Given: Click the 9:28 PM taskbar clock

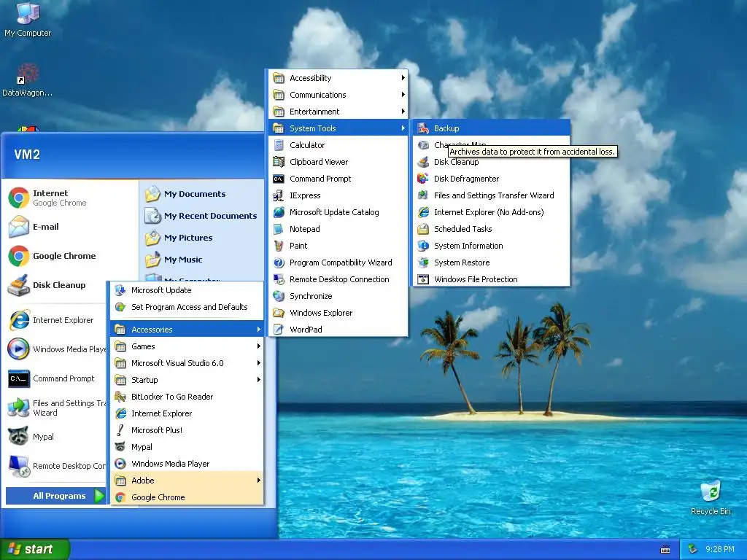Looking at the screenshot, I should [719, 549].
